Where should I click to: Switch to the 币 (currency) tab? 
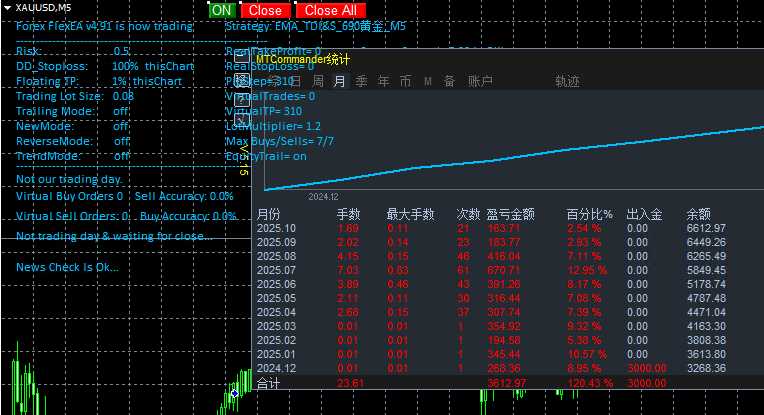405,81
